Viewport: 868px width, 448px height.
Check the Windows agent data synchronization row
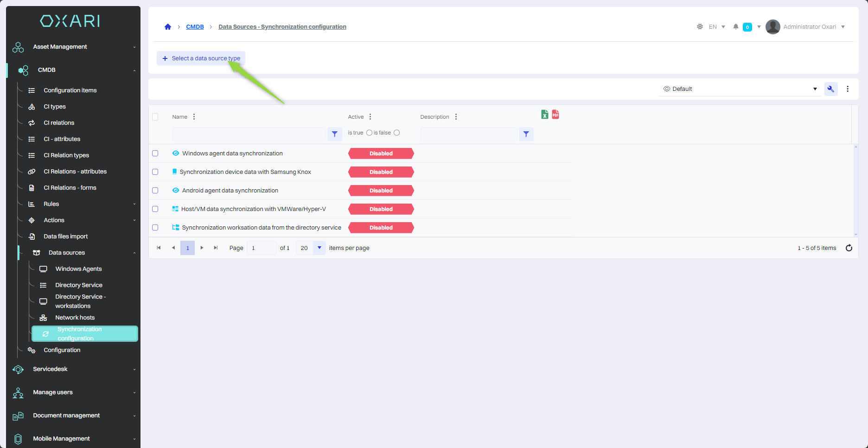(x=155, y=154)
